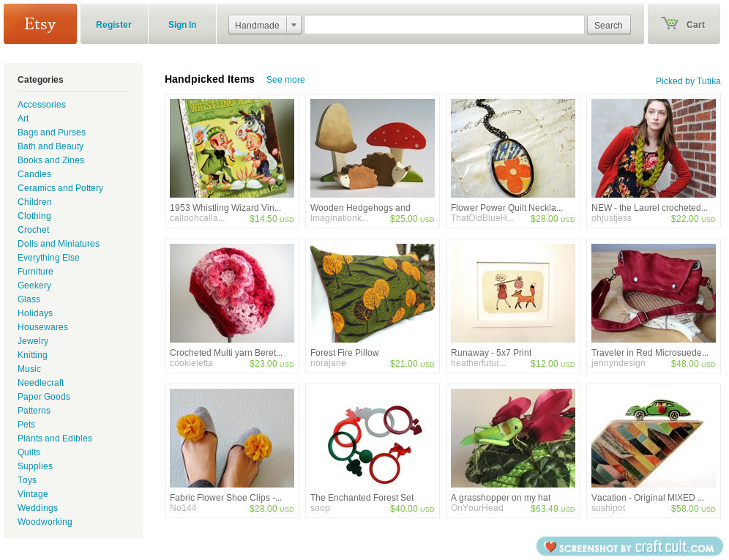729x560 pixels.
Task: Open the red Traveler bag thumbnail
Action: [x=653, y=293]
